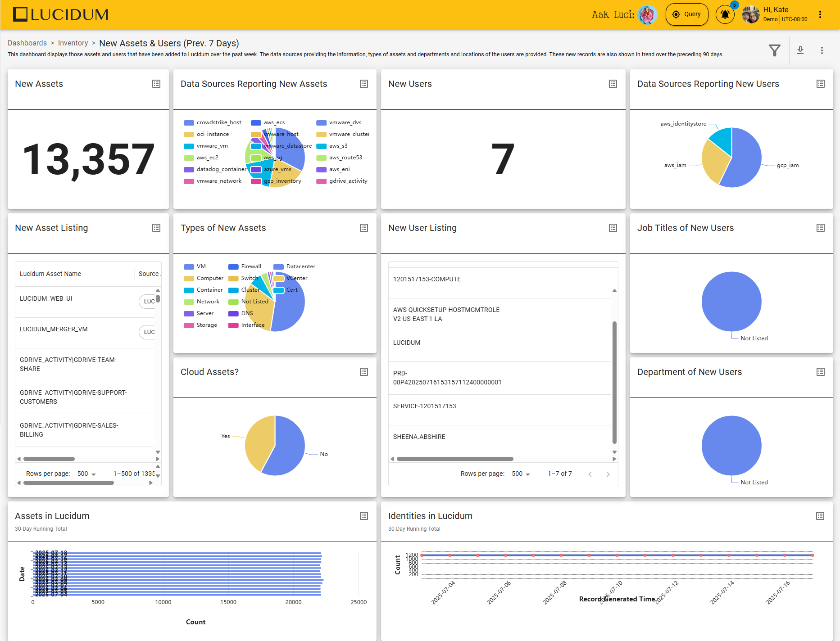Open table view icon for New Assets
This screenshot has width=840, height=641.
coord(156,84)
